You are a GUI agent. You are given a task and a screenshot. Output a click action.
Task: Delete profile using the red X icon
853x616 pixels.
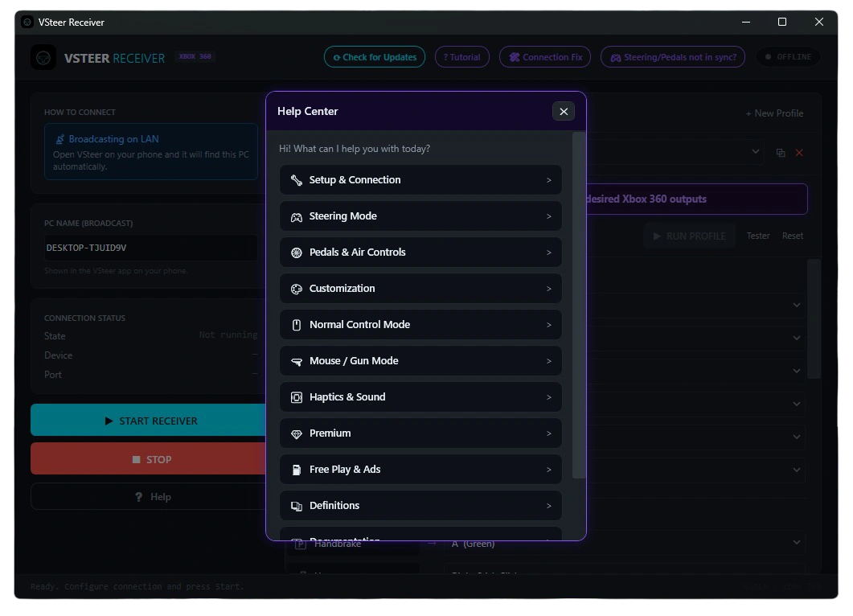(798, 153)
